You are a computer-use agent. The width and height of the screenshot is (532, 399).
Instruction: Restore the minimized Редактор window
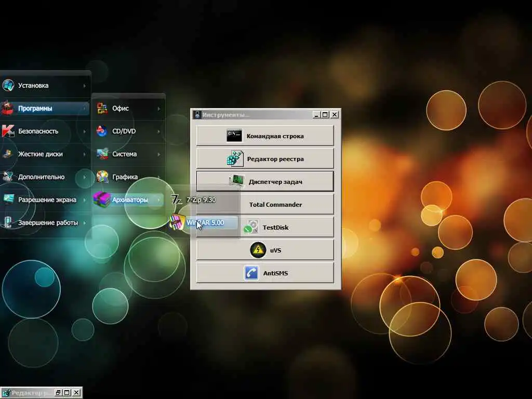(x=58, y=393)
